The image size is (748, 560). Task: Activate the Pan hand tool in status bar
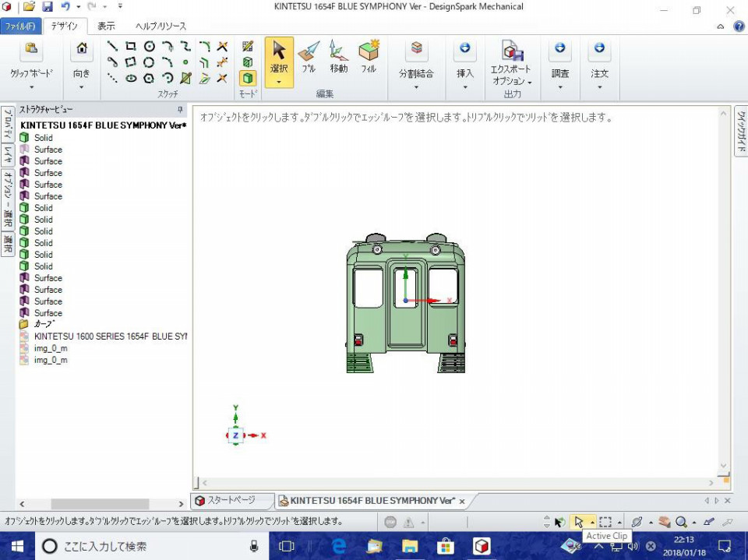point(664,522)
